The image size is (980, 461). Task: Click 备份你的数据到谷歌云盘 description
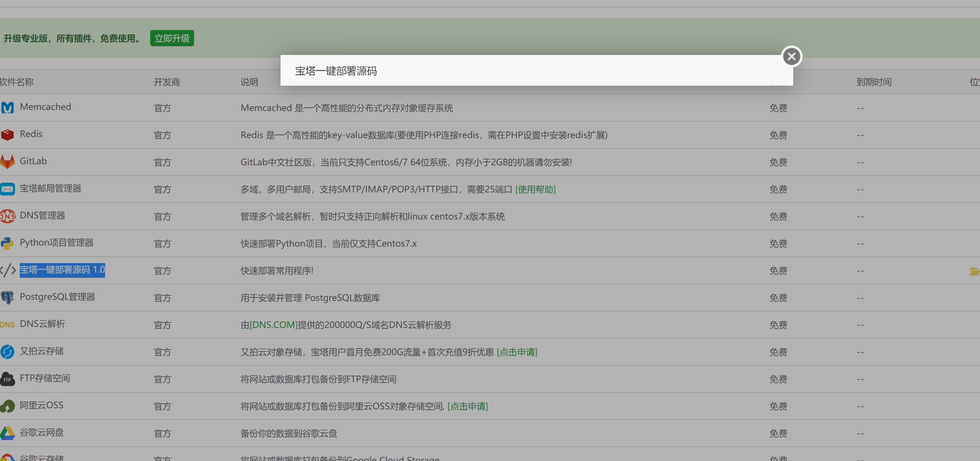point(289,433)
